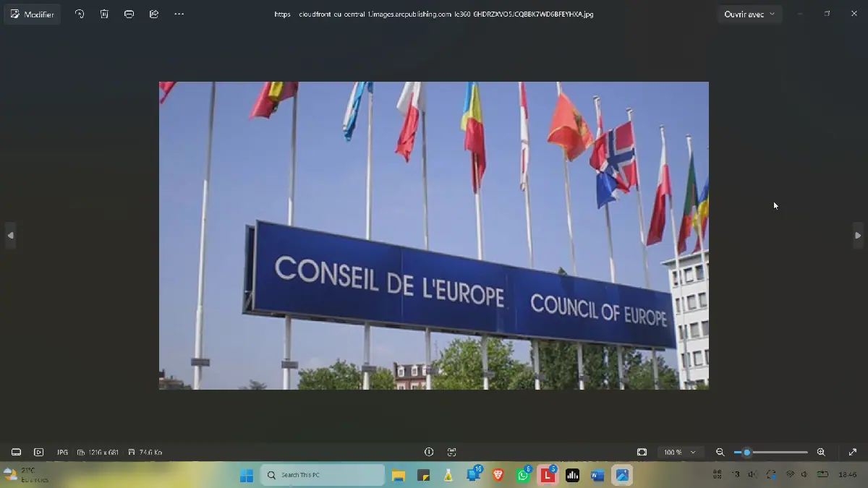Toggle the filmstrip view icon
Image resolution: width=868 pixels, height=488 pixels.
coord(16,453)
